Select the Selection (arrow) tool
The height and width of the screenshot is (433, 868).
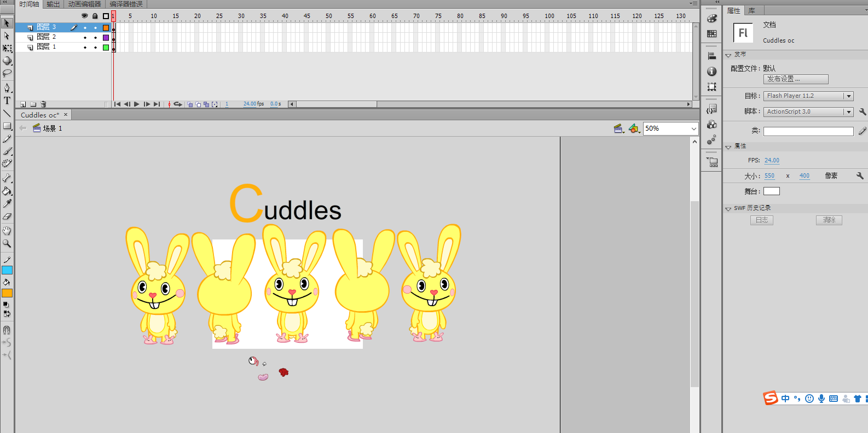pyautogui.click(x=7, y=23)
